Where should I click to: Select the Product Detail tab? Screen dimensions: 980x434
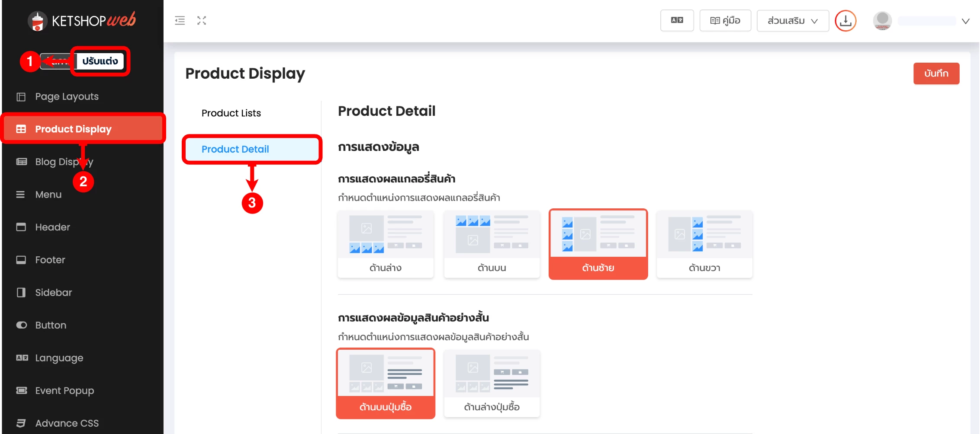tap(235, 149)
